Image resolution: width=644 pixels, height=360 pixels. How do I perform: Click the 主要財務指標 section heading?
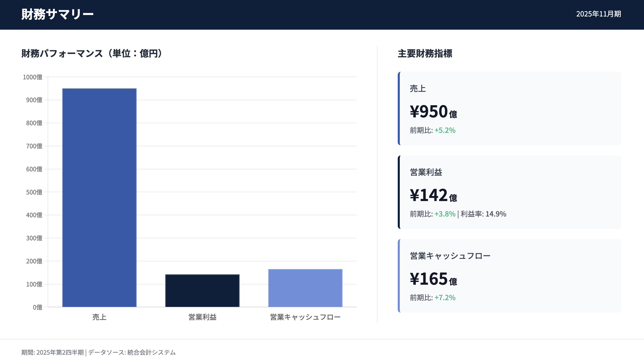[425, 54]
